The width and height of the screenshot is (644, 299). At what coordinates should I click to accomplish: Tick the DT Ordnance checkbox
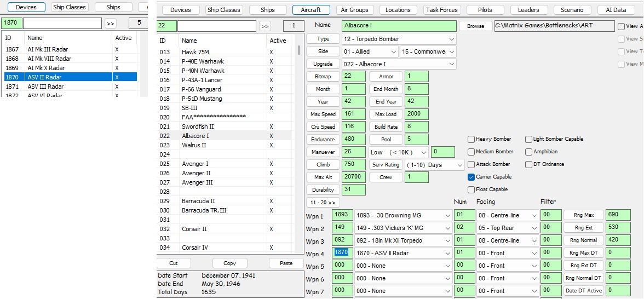(x=528, y=164)
